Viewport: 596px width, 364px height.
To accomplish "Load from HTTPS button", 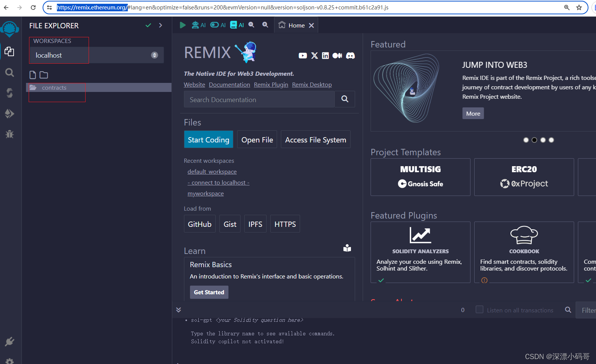I will tap(285, 224).
